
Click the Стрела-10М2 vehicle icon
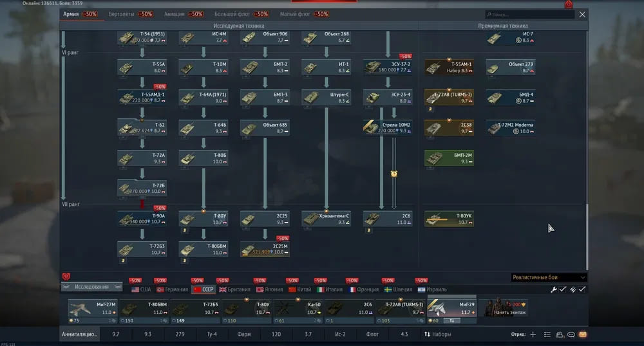(x=372, y=127)
